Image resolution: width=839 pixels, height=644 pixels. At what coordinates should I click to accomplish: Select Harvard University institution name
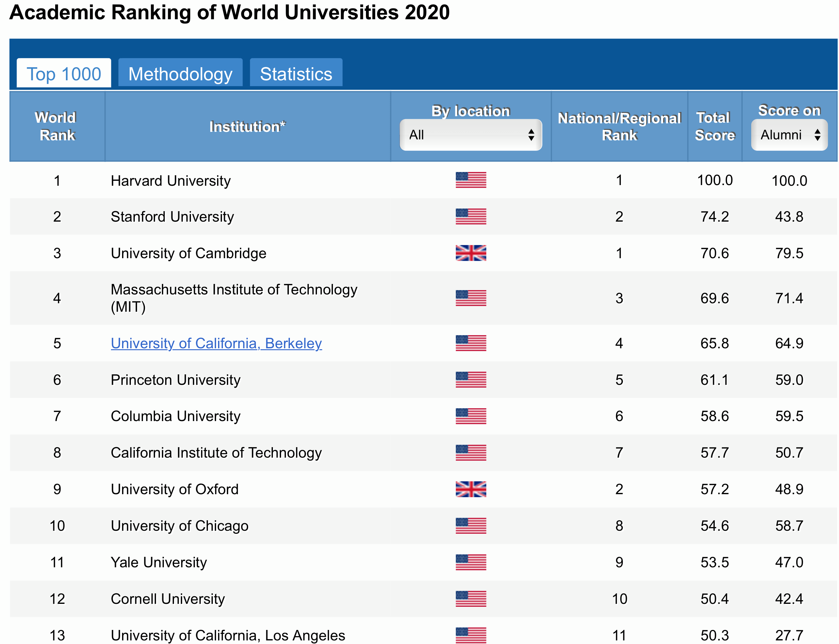pyautogui.click(x=171, y=181)
